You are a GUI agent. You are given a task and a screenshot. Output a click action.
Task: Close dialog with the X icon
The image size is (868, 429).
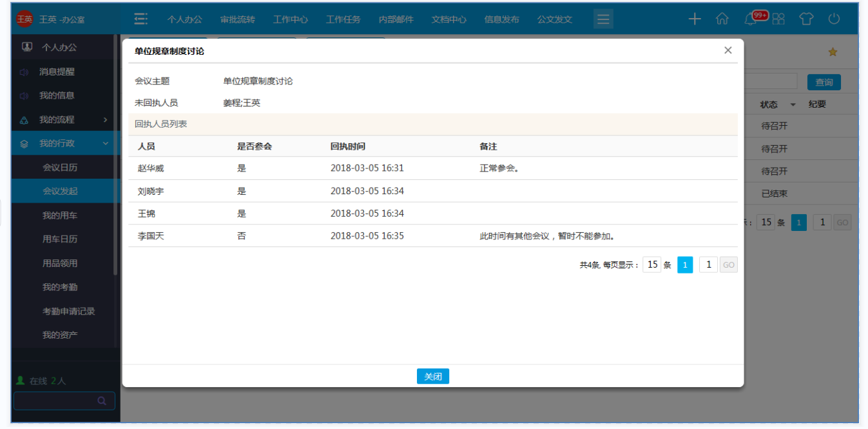[728, 50]
